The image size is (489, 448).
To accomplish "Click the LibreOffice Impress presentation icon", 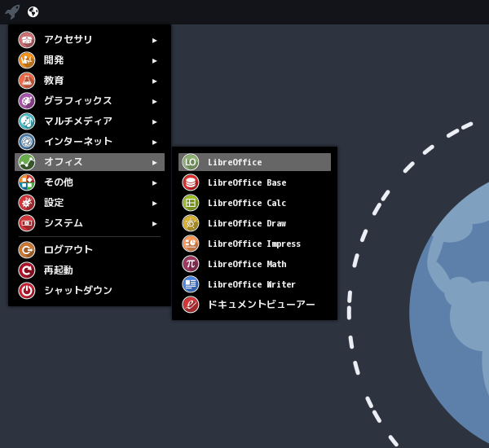I will pos(191,244).
